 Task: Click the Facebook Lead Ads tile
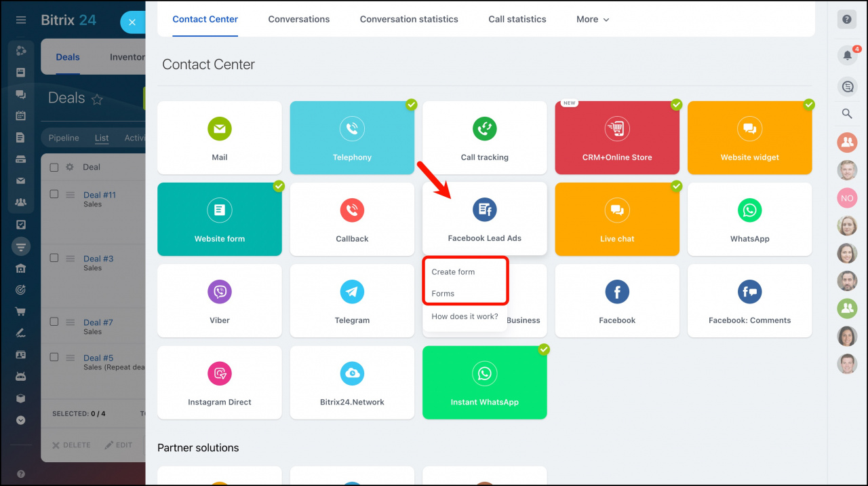click(x=485, y=219)
